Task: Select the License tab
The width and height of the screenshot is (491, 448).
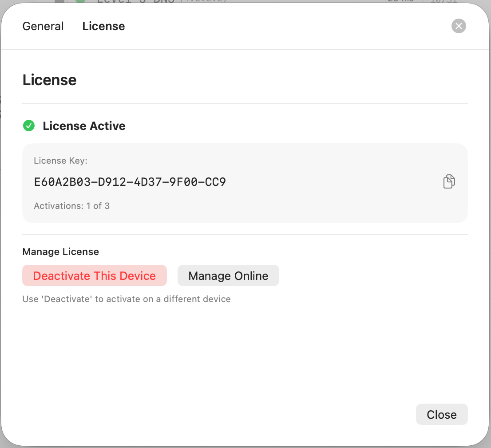Action: 103,26
